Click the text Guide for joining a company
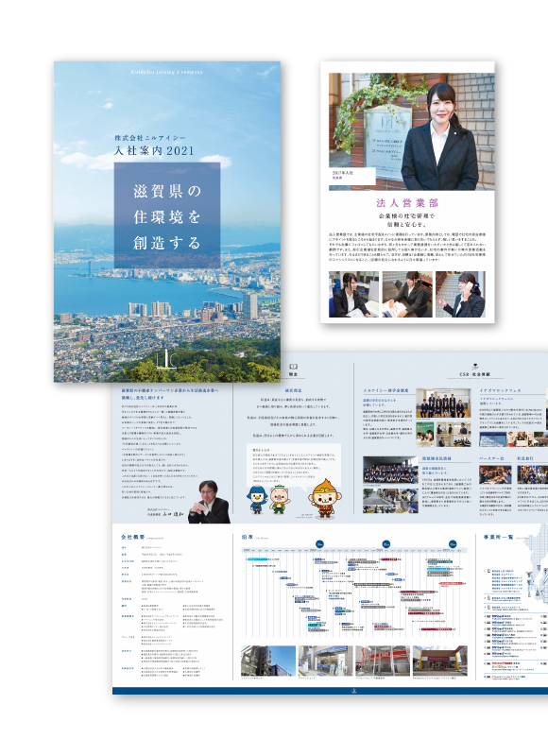The width and height of the screenshot is (548, 756). (166, 72)
